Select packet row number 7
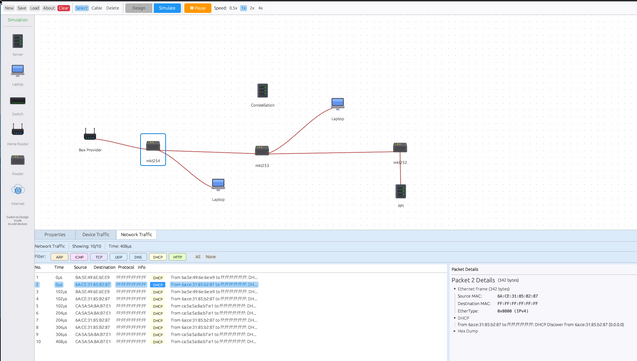 pos(146,320)
